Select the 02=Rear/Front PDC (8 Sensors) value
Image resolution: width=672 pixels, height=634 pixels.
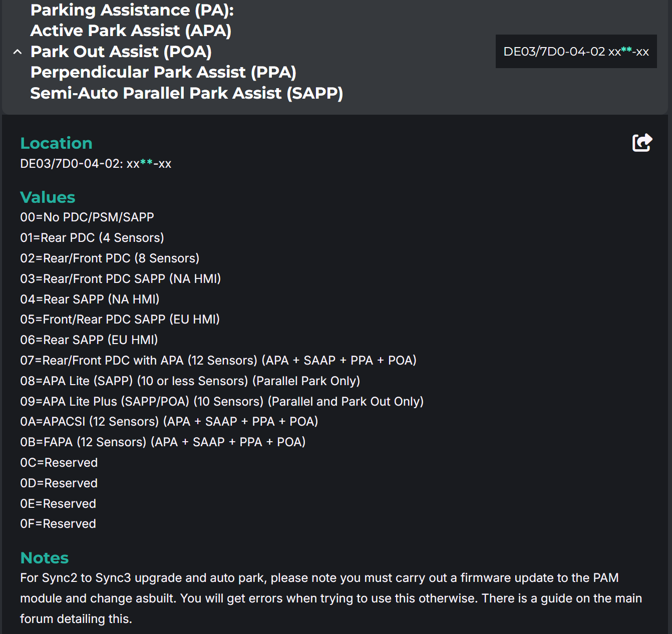coord(110,258)
